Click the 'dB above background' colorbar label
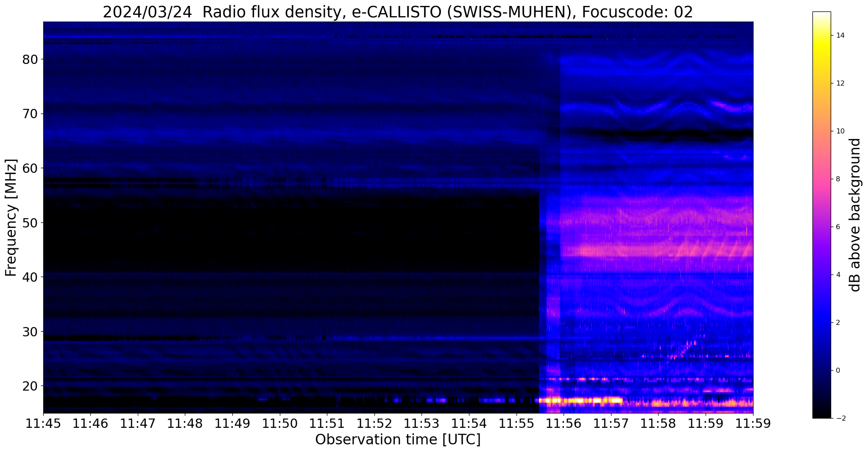 (856, 215)
